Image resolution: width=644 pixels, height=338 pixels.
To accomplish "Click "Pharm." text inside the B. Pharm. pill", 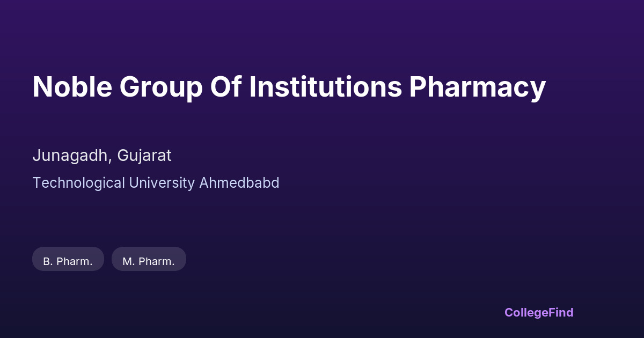I will [75, 261].
